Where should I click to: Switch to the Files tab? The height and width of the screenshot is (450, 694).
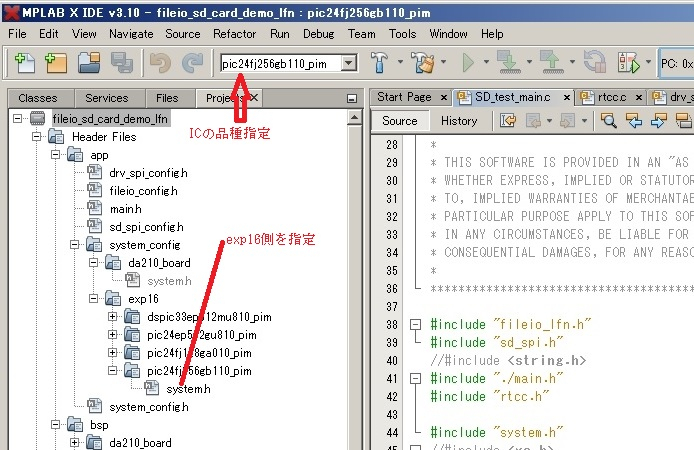167,98
